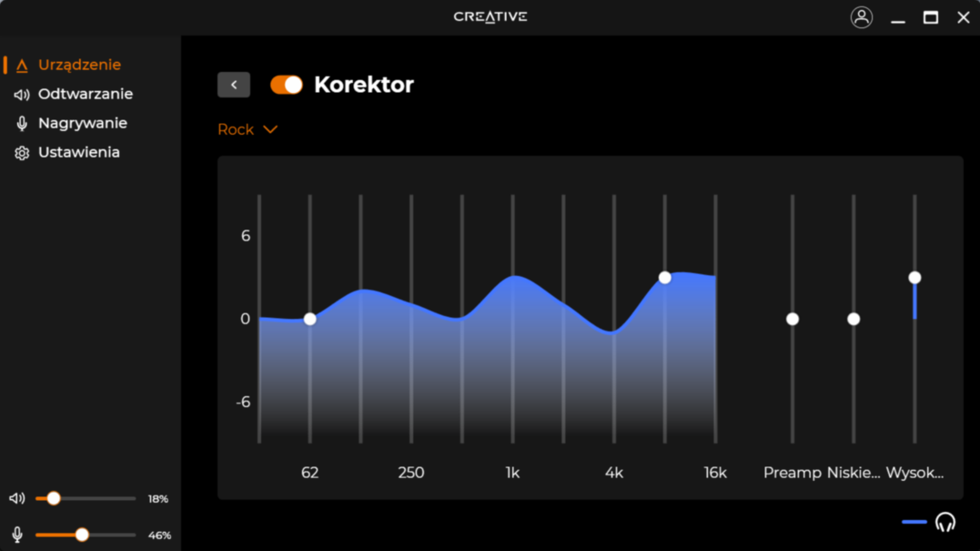Click the Preamp slider handle
The image size is (980, 551).
[x=793, y=319]
